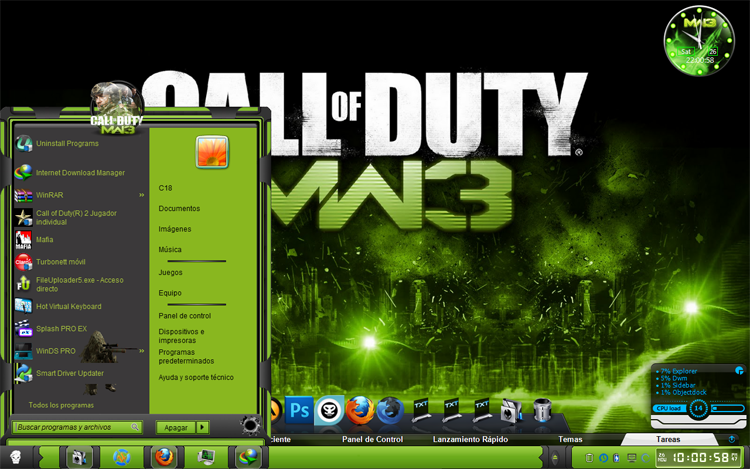Image resolution: width=750 pixels, height=469 pixels.
Task: Open Imágenes in start menu
Action: pyautogui.click(x=175, y=229)
